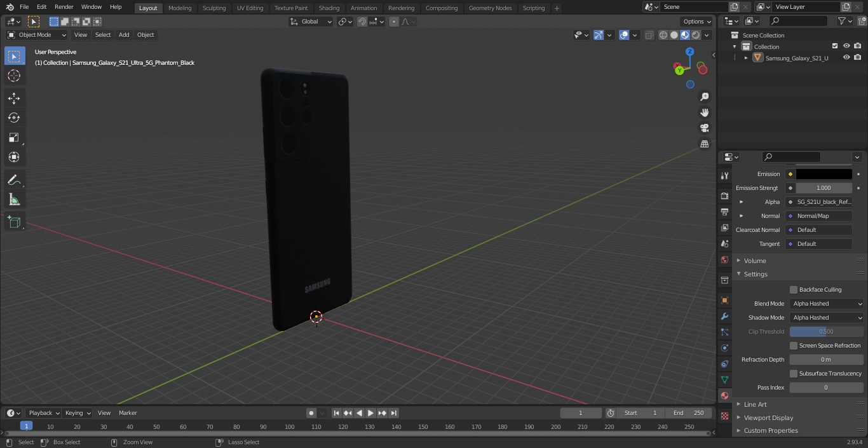
Task: Open the Blend Mode dropdown
Action: click(827, 304)
